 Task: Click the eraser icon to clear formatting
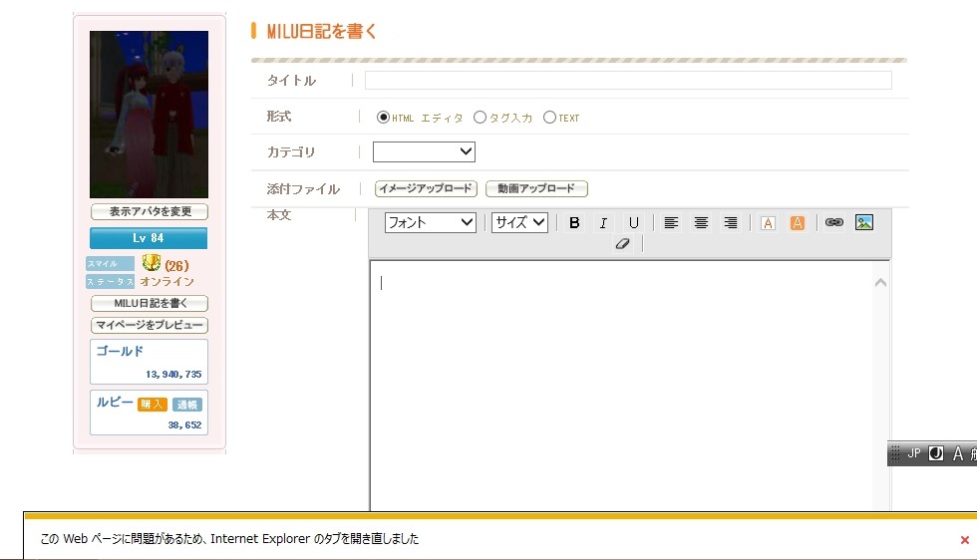tap(623, 243)
